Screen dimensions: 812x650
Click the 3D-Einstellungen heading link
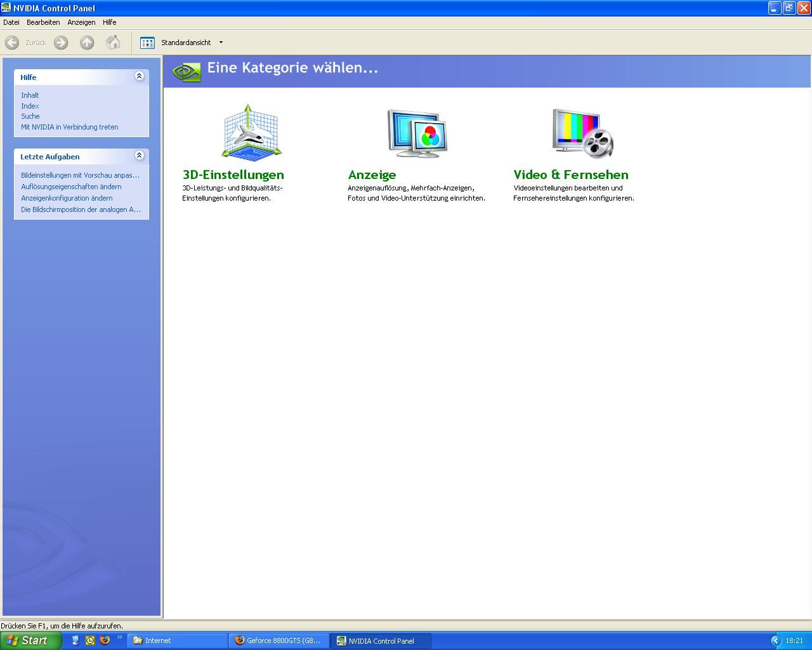pyautogui.click(x=233, y=175)
